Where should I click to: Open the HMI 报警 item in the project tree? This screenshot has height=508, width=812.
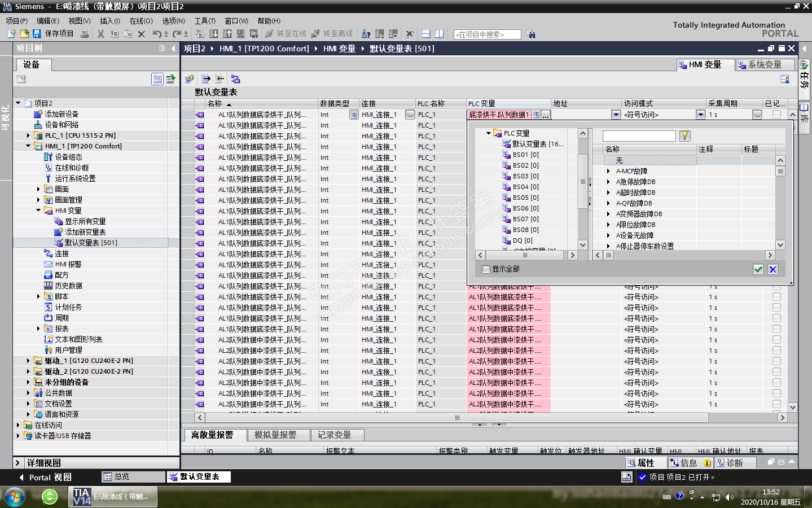tap(68, 264)
